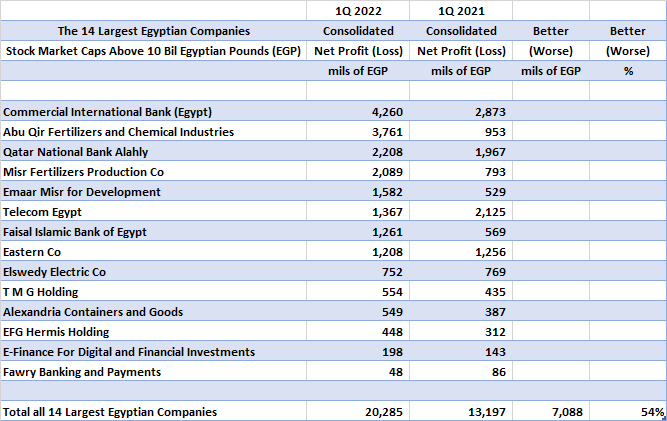Image resolution: width=667 pixels, height=421 pixels.
Task: Click the 54% cell
Action: [628, 411]
